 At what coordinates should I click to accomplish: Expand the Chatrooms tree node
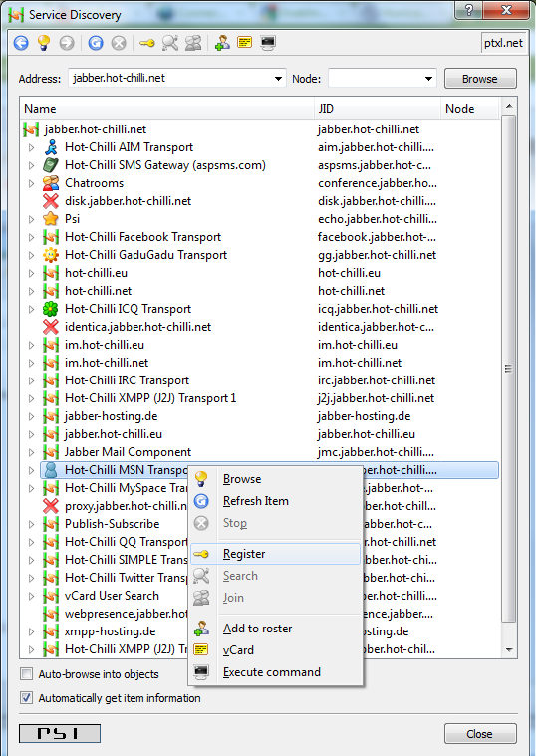(x=31, y=183)
